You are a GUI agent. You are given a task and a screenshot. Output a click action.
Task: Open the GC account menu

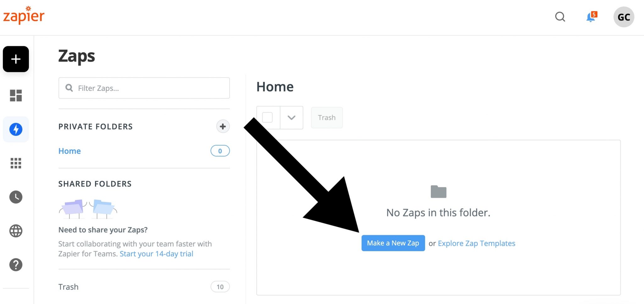(624, 17)
